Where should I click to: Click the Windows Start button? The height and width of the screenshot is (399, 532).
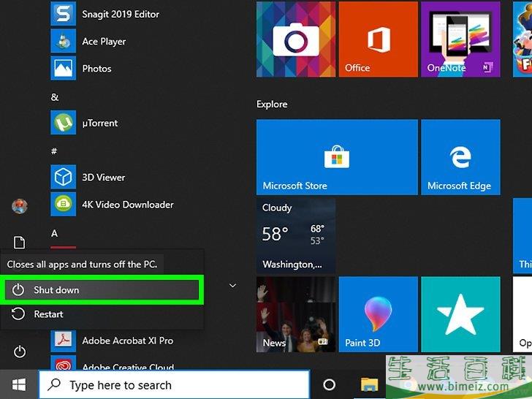(19, 384)
